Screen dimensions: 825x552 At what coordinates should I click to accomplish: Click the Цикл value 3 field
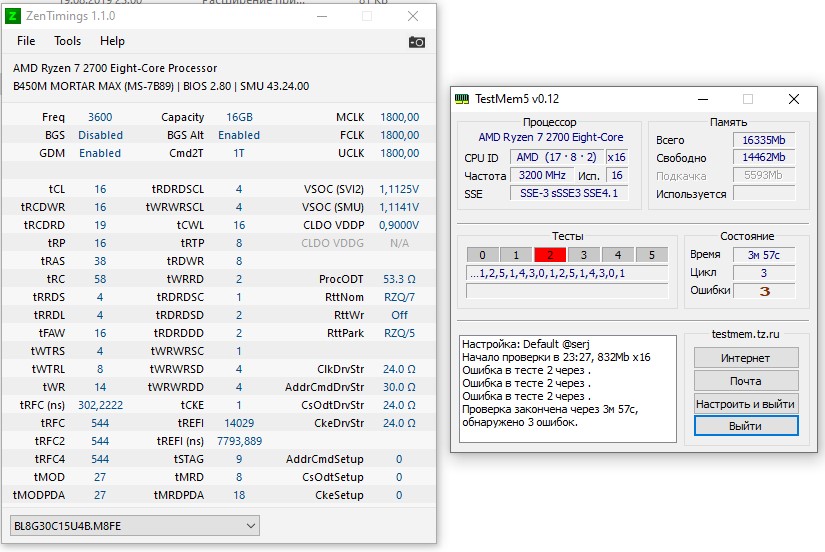763,273
